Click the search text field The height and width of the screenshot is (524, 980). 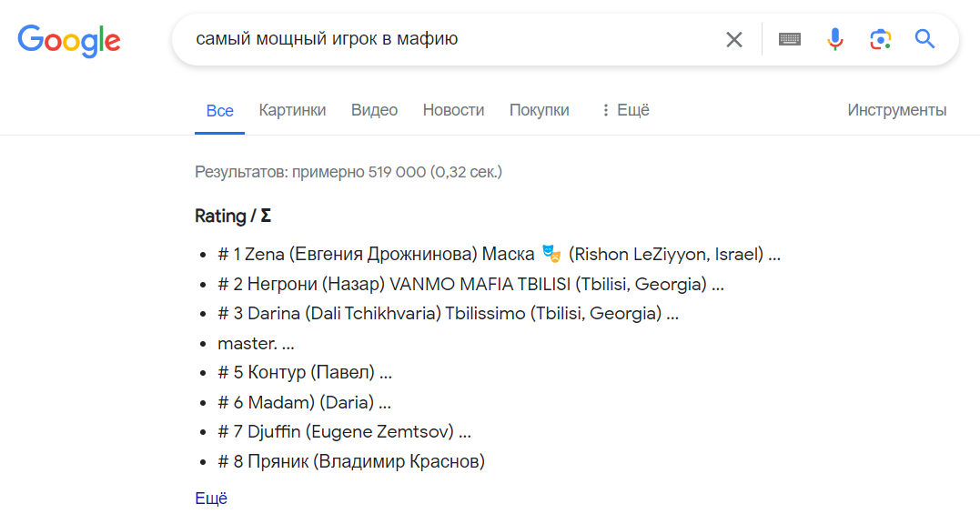(x=446, y=39)
